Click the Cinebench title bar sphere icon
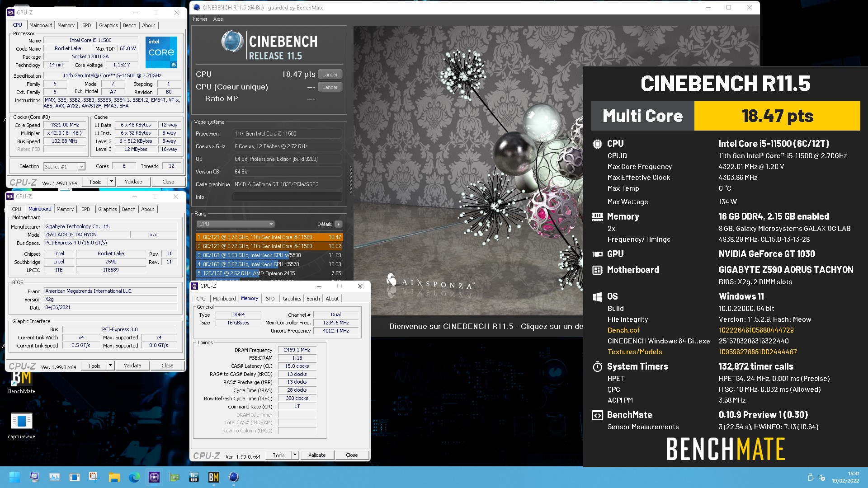The height and width of the screenshot is (488, 868). coord(197,7)
